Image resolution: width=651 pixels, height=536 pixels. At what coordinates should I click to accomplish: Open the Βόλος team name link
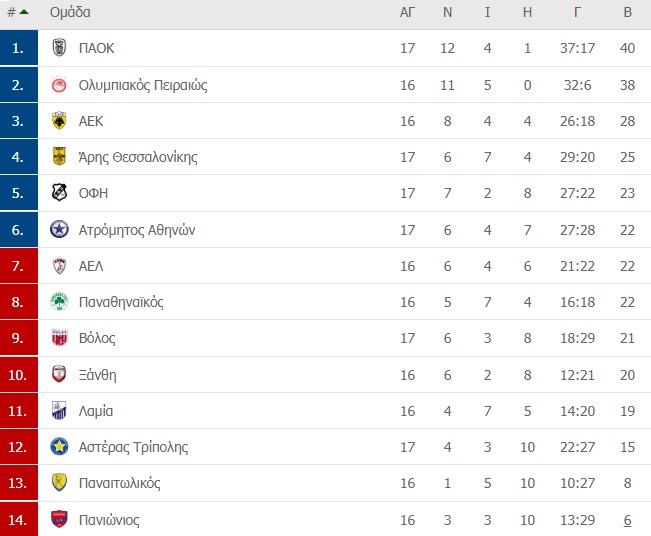point(97,338)
